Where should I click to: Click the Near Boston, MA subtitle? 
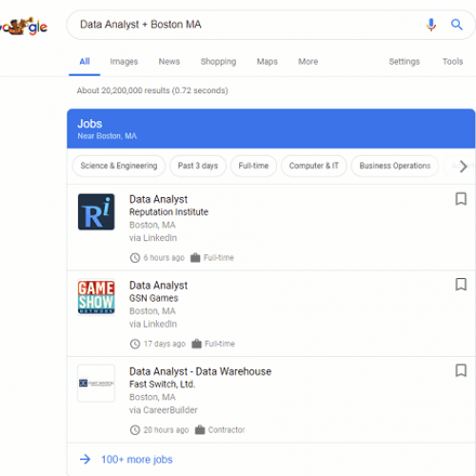click(107, 136)
